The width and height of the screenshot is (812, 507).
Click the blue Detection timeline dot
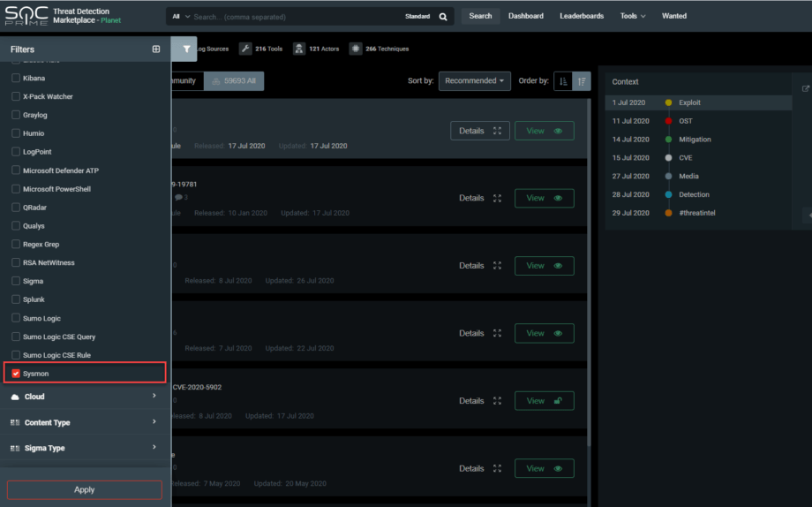coord(668,194)
